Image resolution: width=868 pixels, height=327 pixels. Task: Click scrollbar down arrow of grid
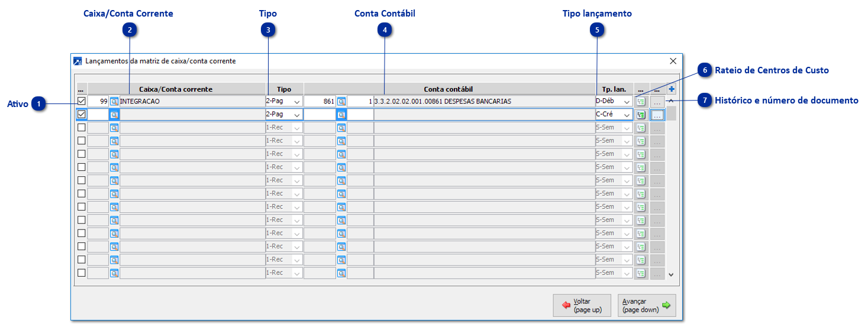(x=671, y=274)
